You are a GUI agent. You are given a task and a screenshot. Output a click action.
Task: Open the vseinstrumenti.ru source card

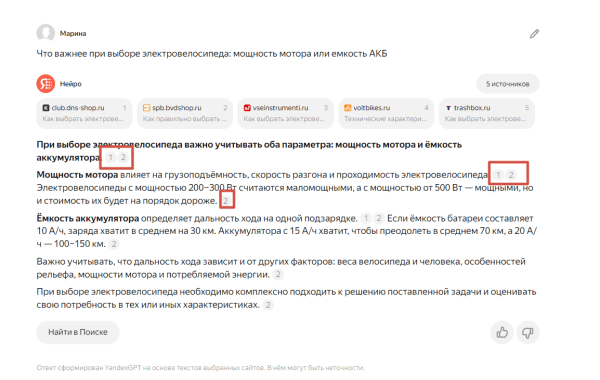[285, 113]
